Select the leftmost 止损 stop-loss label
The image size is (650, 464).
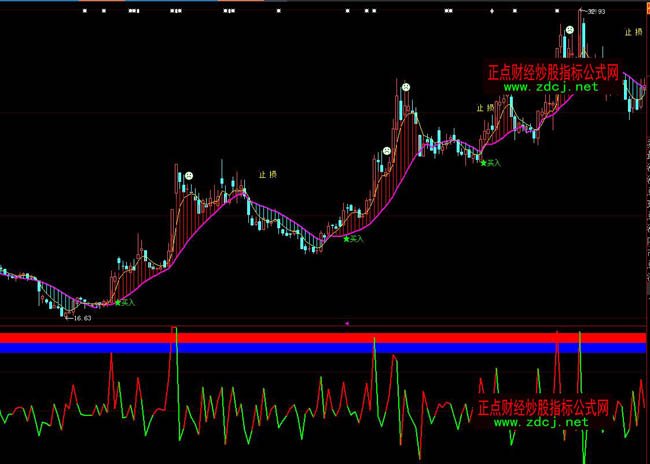(267, 174)
